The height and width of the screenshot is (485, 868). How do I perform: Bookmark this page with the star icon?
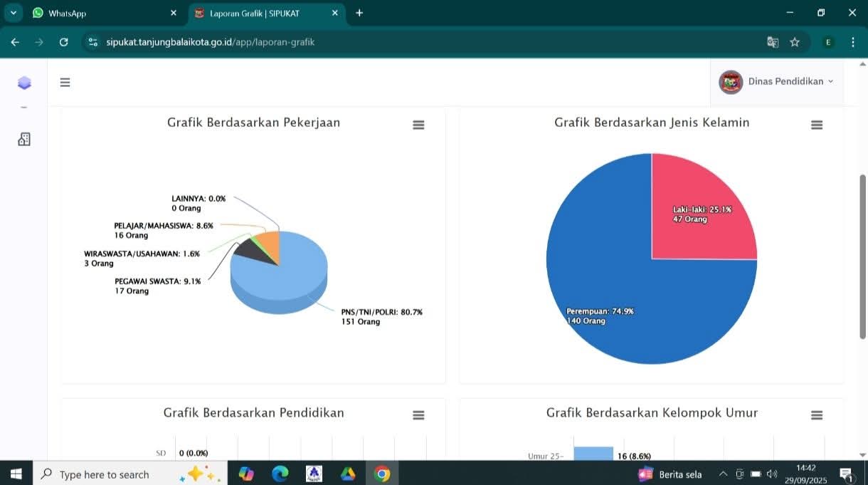coord(795,42)
